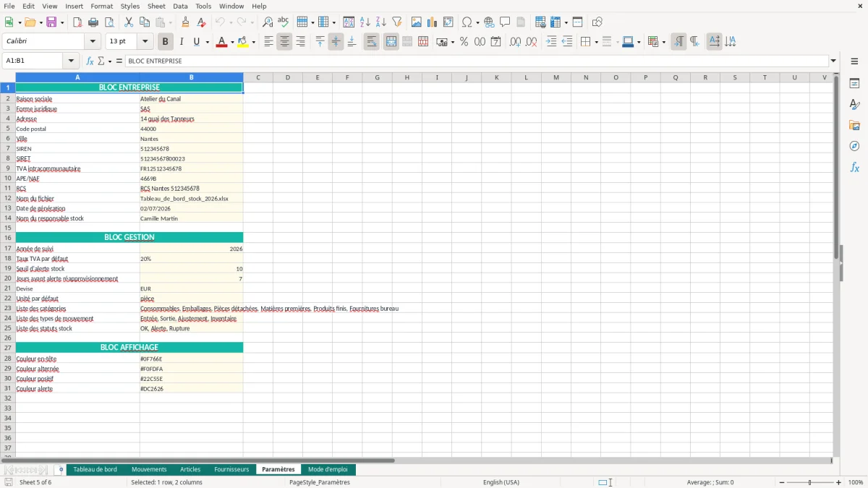Switch to the Fournisseurs sheet tab

pyautogui.click(x=231, y=469)
